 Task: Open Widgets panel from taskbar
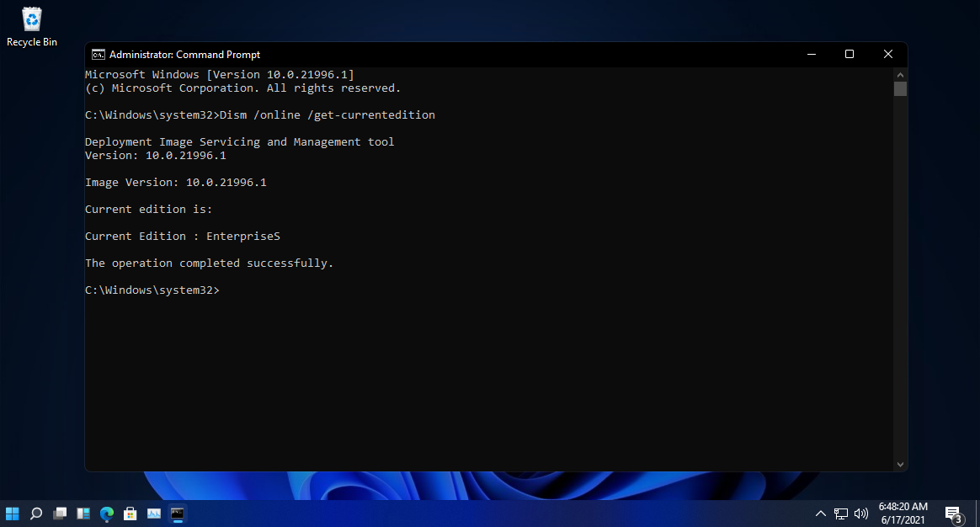point(83,514)
